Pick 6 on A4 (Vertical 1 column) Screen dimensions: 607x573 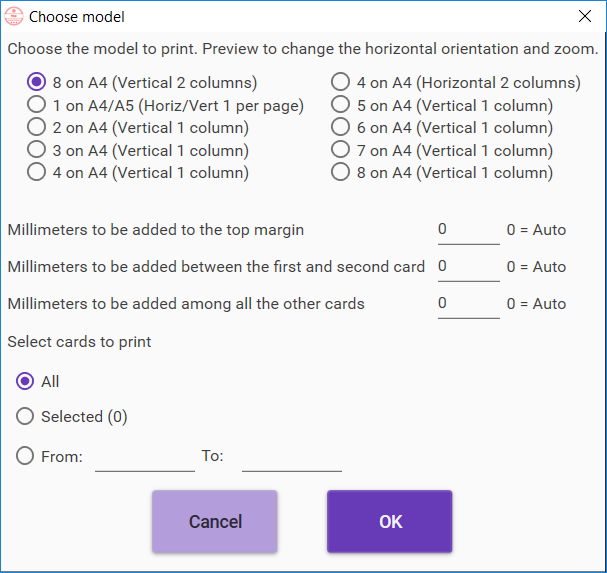341,127
